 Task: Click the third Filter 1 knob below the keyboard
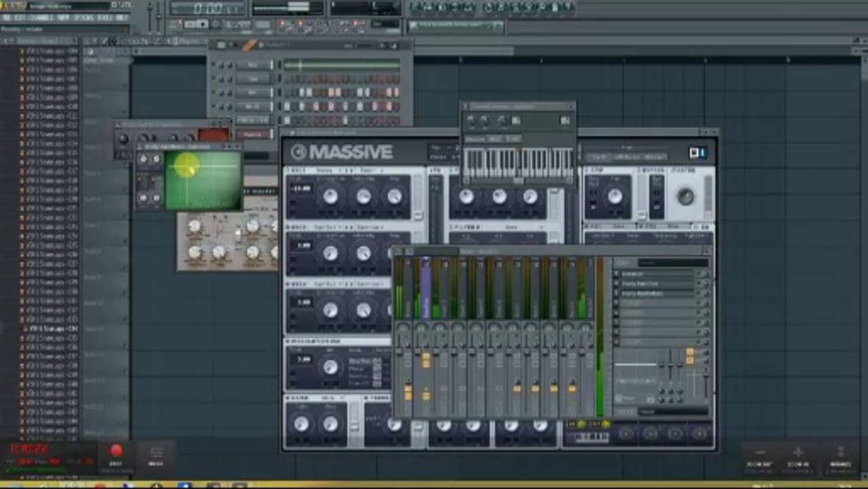tap(530, 196)
